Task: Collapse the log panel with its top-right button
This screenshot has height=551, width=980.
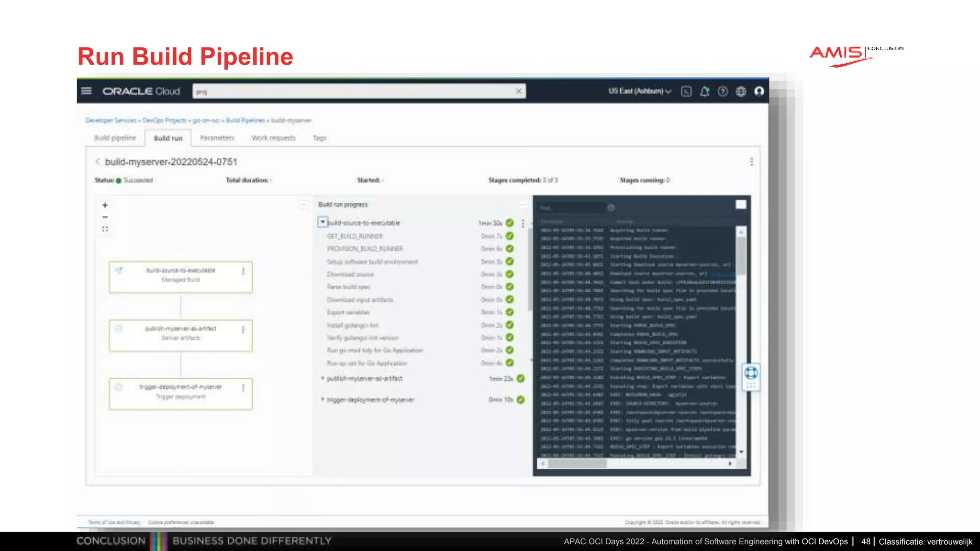Action: point(741,205)
